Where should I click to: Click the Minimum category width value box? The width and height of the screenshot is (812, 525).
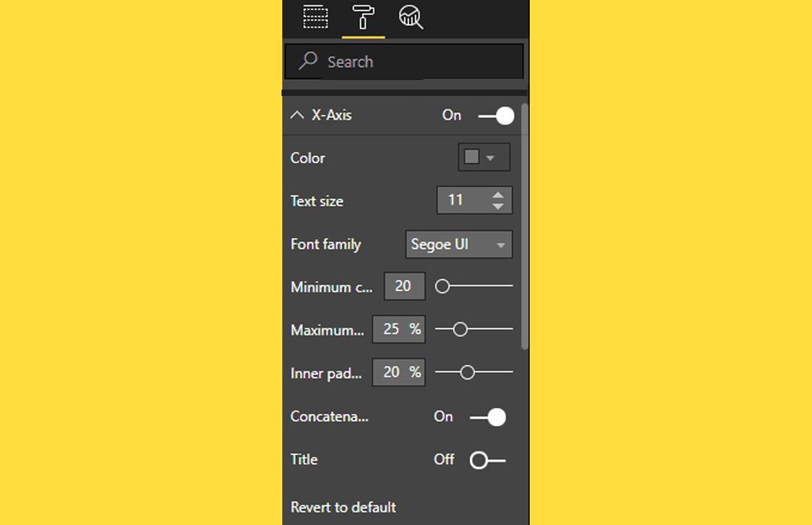click(404, 286)
